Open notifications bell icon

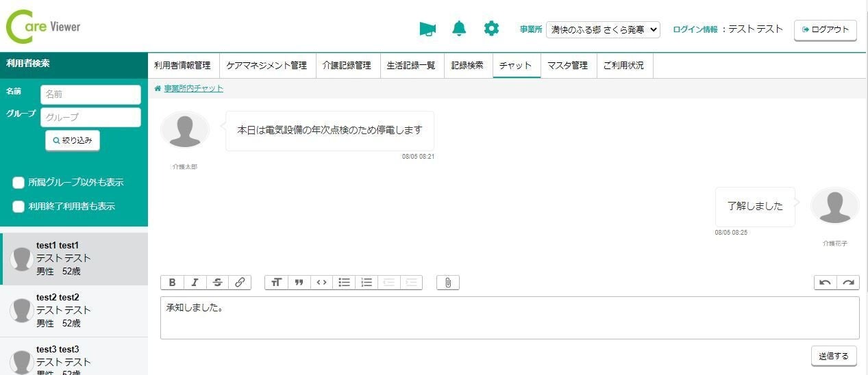[x=459, y=29]
